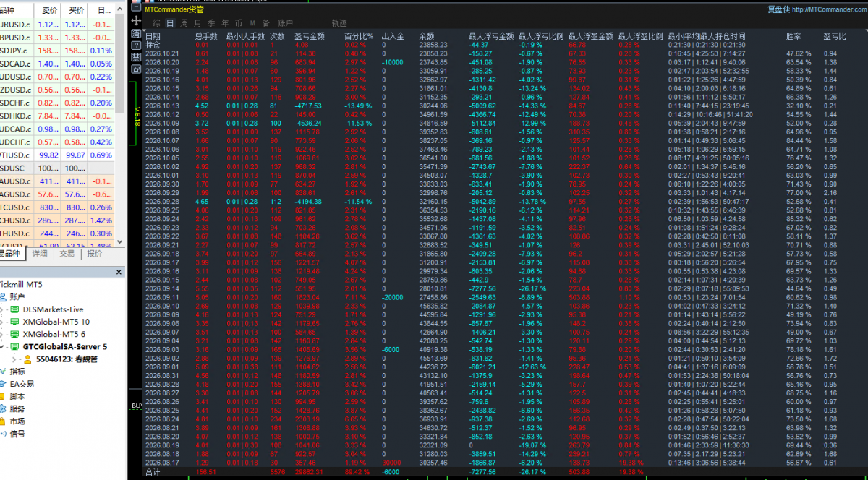
Task: Click the XMGlobal-MT5 10 server icon
Action: (14, 322)
